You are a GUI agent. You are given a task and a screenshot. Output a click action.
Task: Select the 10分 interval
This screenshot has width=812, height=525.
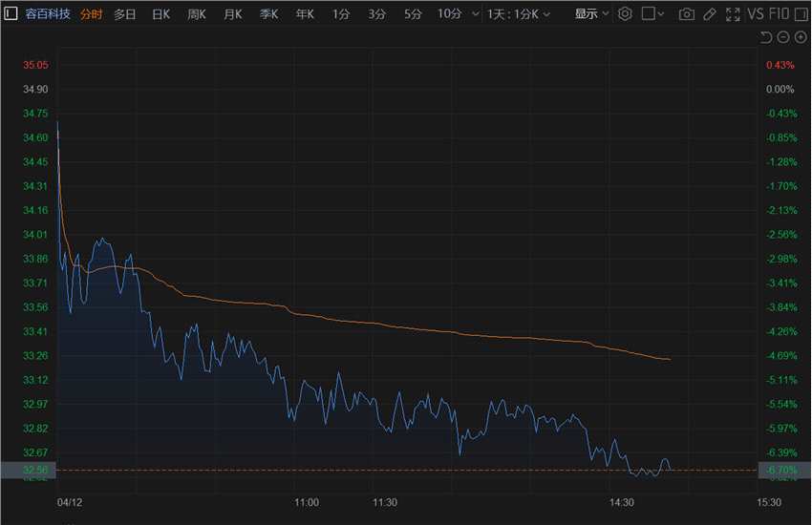click(450, 14)
